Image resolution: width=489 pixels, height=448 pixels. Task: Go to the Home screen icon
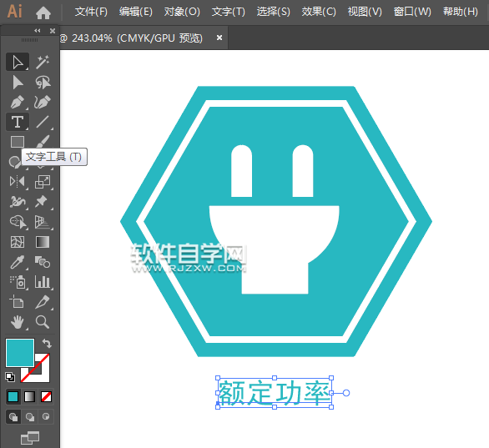(43, 13)
